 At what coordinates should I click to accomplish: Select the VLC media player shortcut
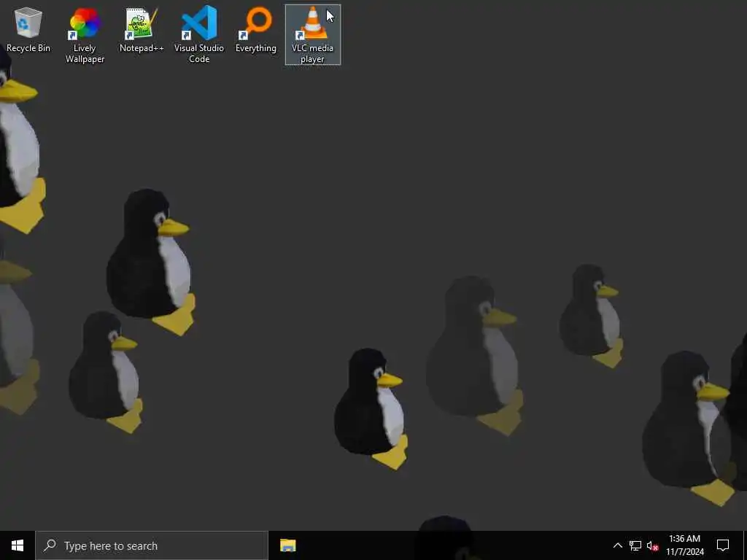click(312, 35)
